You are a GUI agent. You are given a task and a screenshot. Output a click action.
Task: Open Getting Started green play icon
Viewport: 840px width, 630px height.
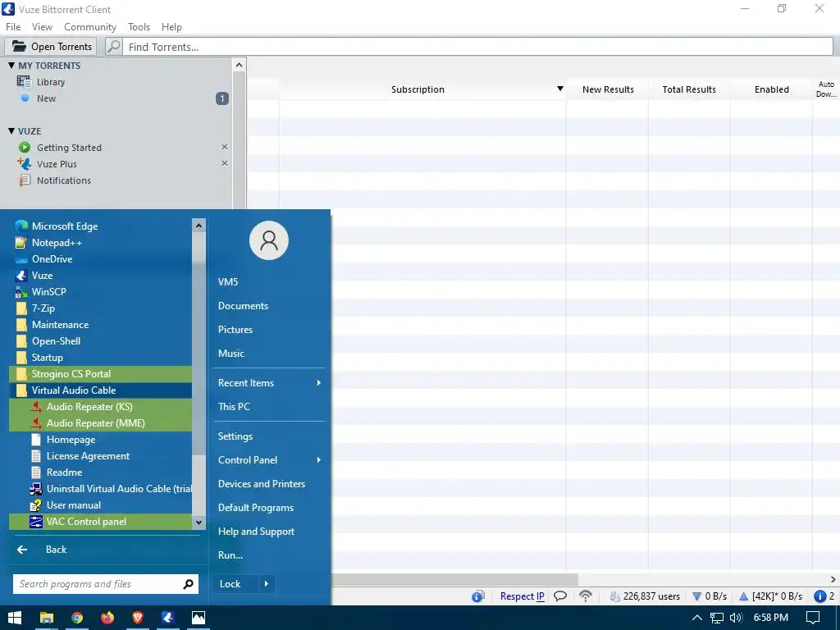pos(24,147)
